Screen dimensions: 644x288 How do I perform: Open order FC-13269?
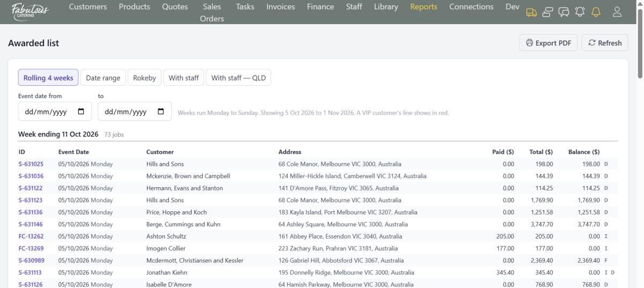pos(31,248)
